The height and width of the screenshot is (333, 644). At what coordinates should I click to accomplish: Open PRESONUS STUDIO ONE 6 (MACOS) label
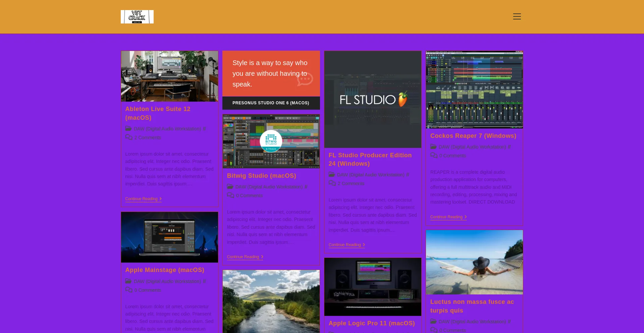[271, 103]
